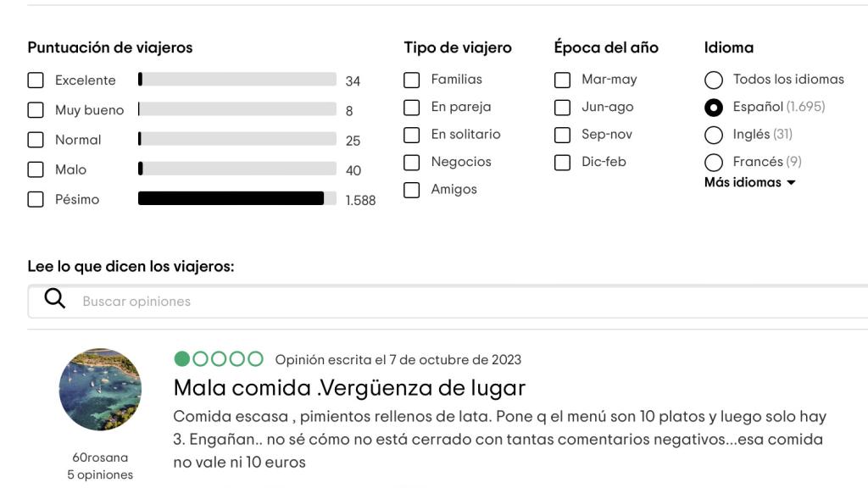Enable the Excelente rating filter

click(x=35, y=80)
